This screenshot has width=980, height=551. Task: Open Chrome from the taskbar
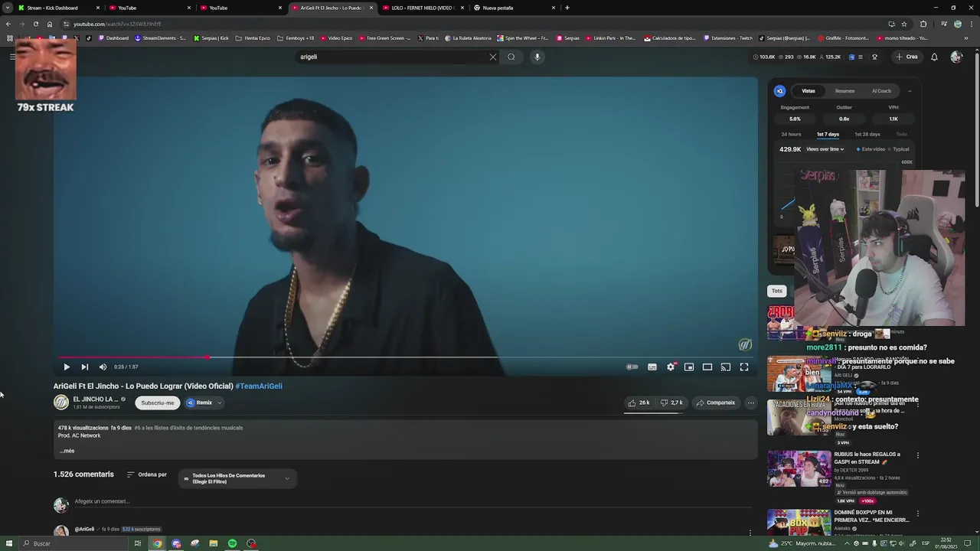click(x=157, y=543)
